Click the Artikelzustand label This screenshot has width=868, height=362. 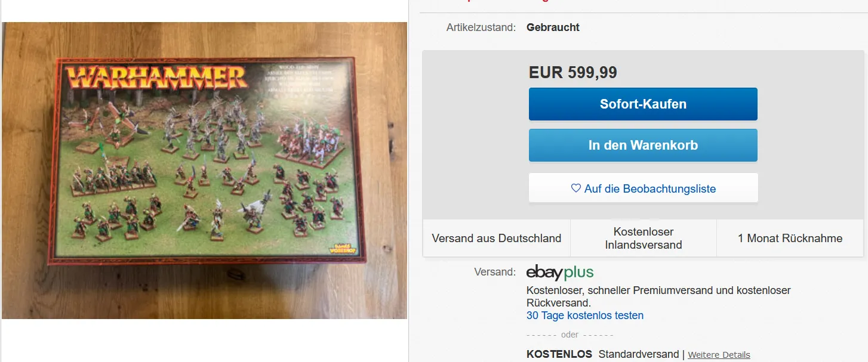coord(481,27)
